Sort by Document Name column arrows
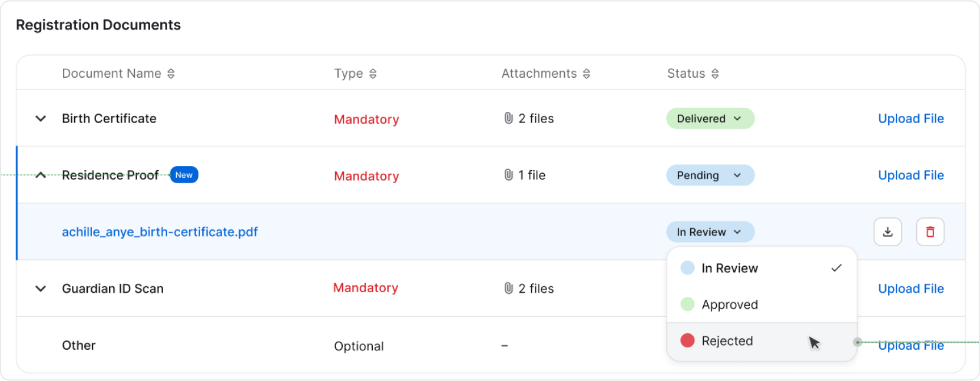Image resolution: width=980 pixels, height=381 pixels. tap(171, 74)
